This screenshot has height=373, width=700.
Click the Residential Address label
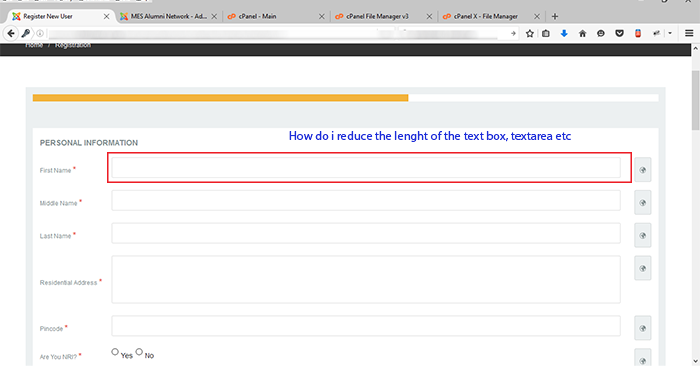pos(68,282)
